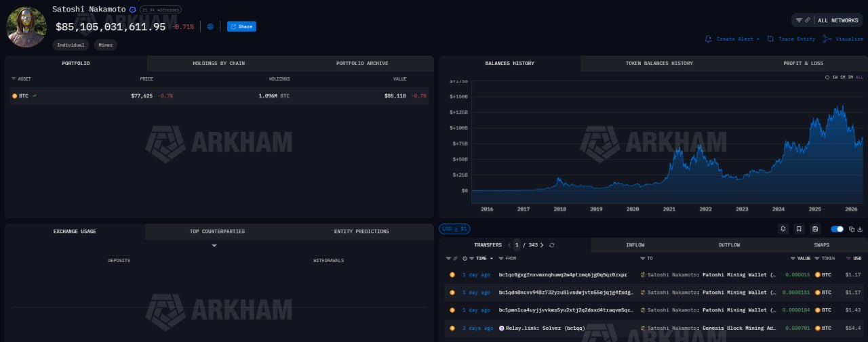Click the chain link icon by All Networks
Viewport: 868px width, 342px height.
pos(808,20)
